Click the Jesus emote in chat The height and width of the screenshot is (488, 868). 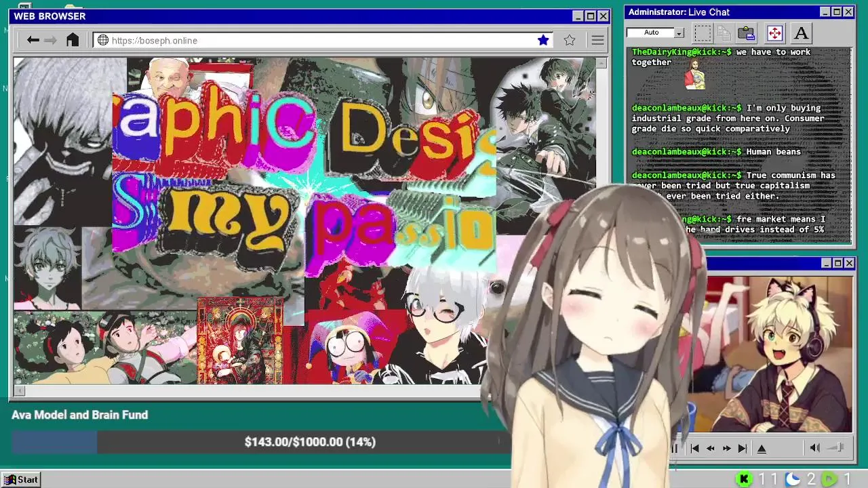(x=694, y=74)
